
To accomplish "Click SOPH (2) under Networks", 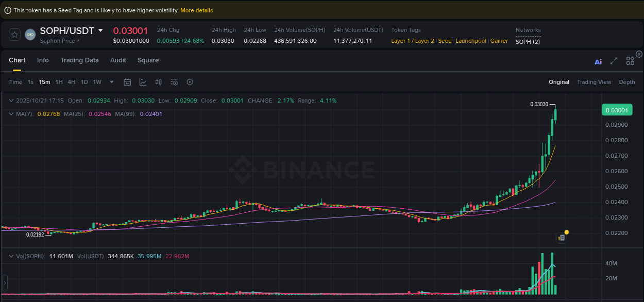I will pyautogui.click(x=527, y=41).
